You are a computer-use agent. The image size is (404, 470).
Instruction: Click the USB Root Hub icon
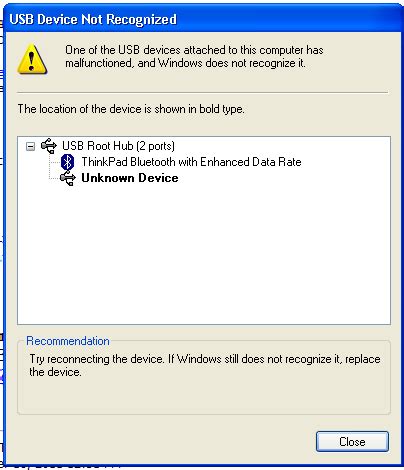coord(49,146)
